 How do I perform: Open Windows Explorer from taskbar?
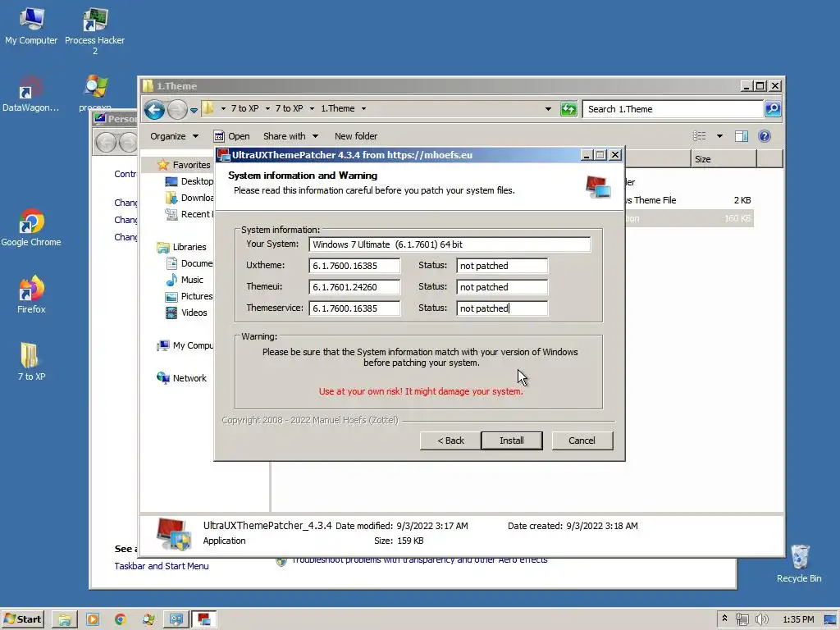[x=65, y=619]
